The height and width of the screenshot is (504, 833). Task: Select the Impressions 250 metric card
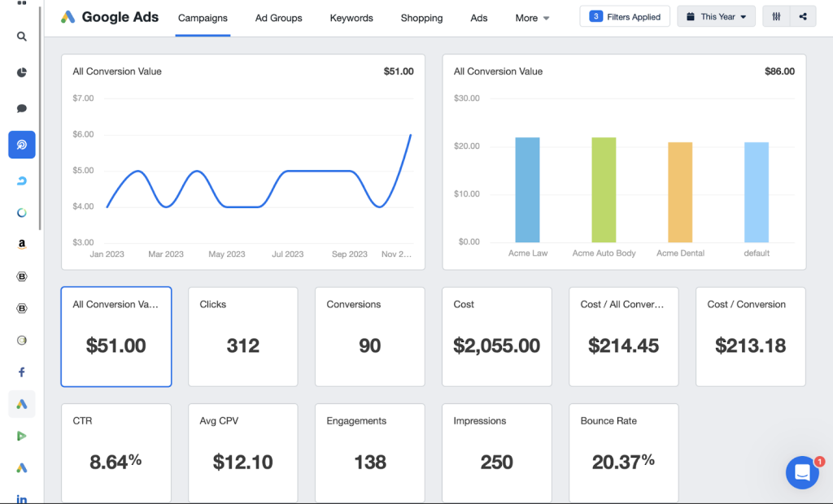coord(497,453)
